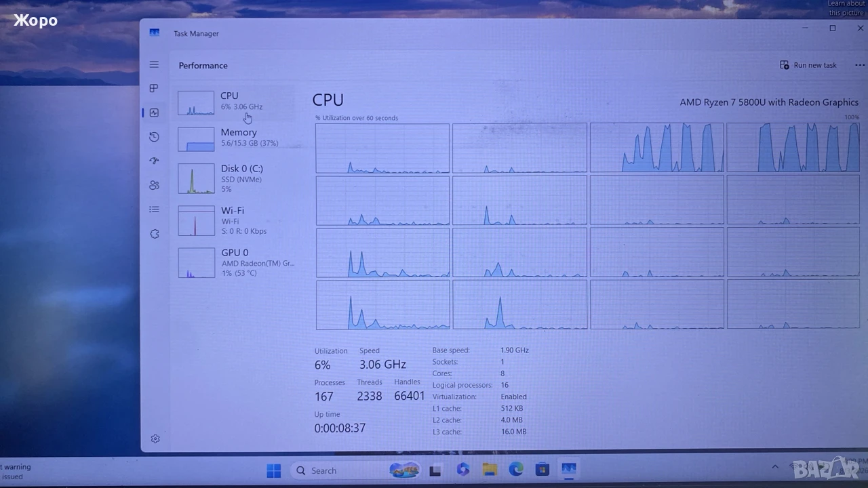Click the % Utilization over 60 seconds label
Screen dimensions: 868x488
[x=357, y=118]
